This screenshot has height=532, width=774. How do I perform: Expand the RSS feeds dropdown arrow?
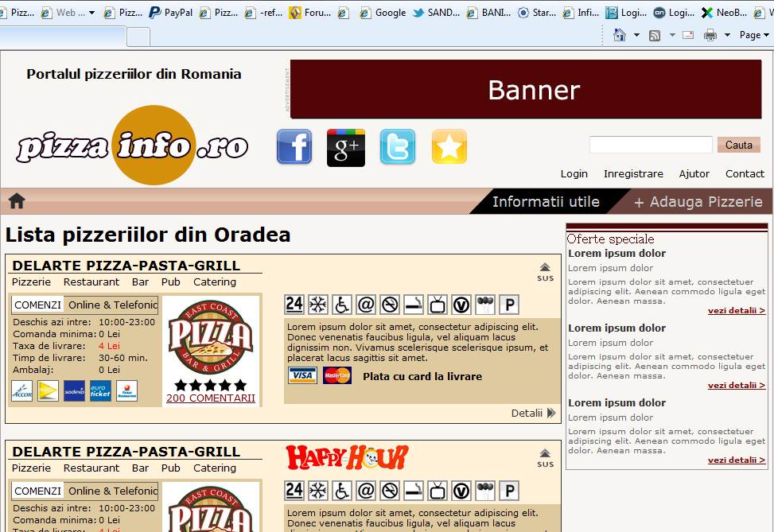(x=672, y=35)
